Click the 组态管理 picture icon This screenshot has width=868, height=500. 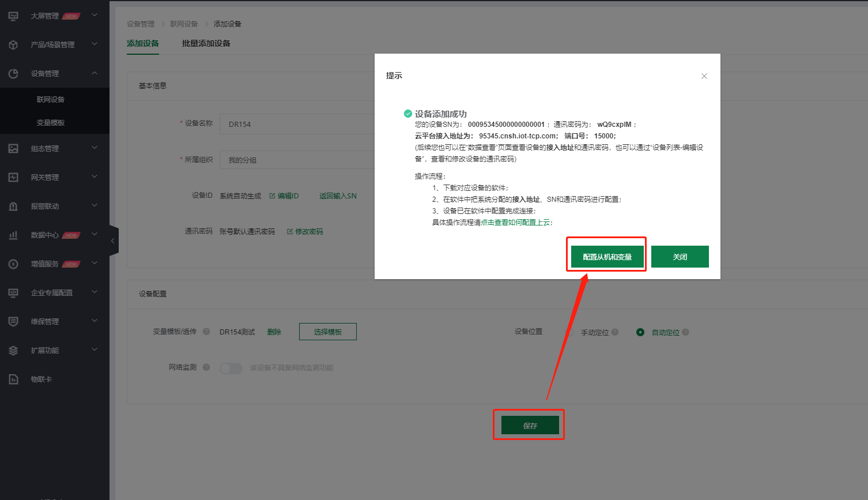tap(13, 149)
